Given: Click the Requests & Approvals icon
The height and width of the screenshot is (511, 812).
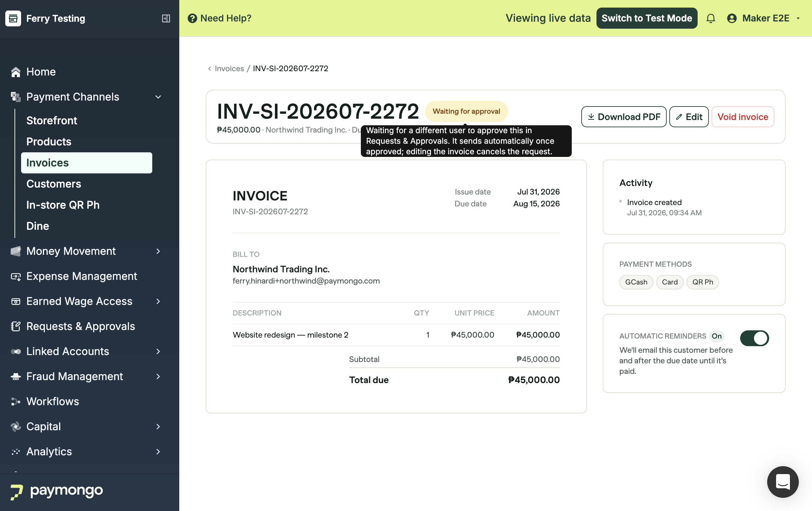Looking at the screenshot, I should click(x=16, y=326).
